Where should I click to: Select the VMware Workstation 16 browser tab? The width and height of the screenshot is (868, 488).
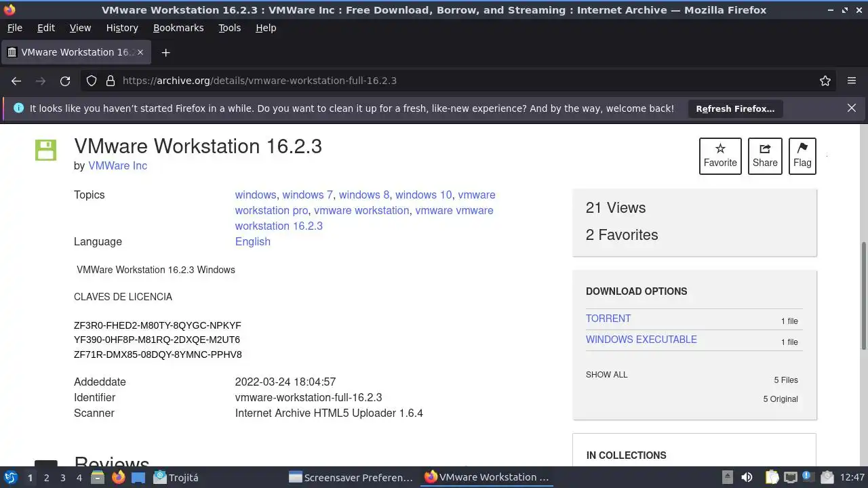pyautogui.click(x=76, y=52)
